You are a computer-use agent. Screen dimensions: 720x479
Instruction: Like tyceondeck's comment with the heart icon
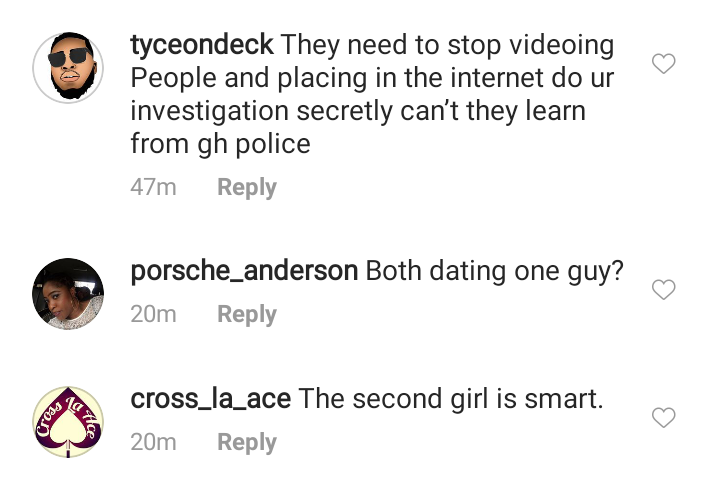click(x=664, y=63)
